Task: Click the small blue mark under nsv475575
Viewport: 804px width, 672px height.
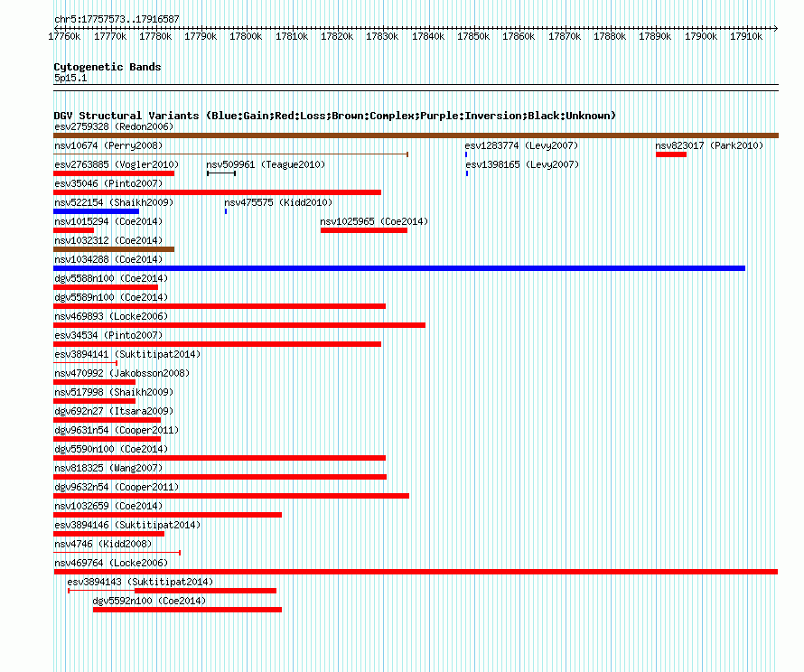Action: (x=226, y=211)
